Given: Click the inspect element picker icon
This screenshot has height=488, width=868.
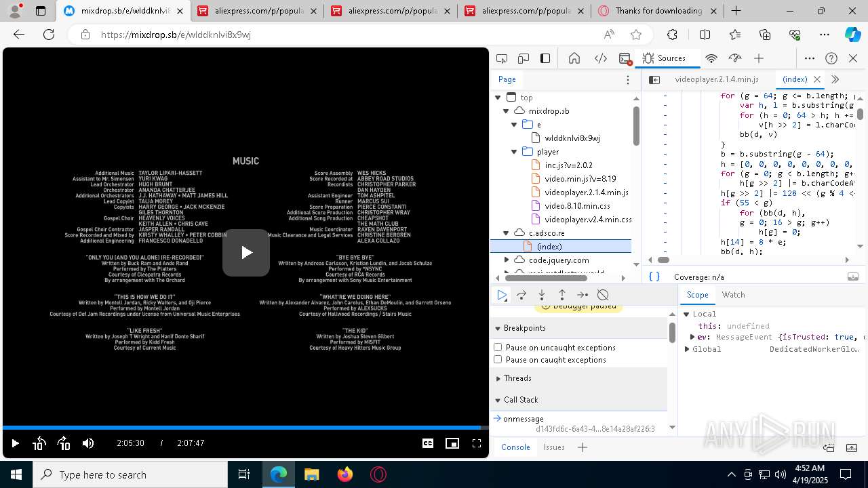Looking at the screenshot, I should tap(502, 58).
